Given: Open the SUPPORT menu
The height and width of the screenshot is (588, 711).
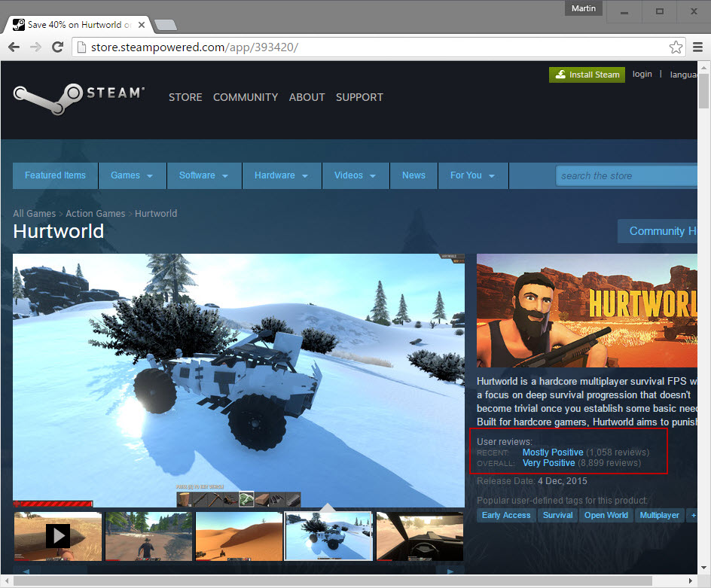Looking at the screenshot, I should [359, 97].
